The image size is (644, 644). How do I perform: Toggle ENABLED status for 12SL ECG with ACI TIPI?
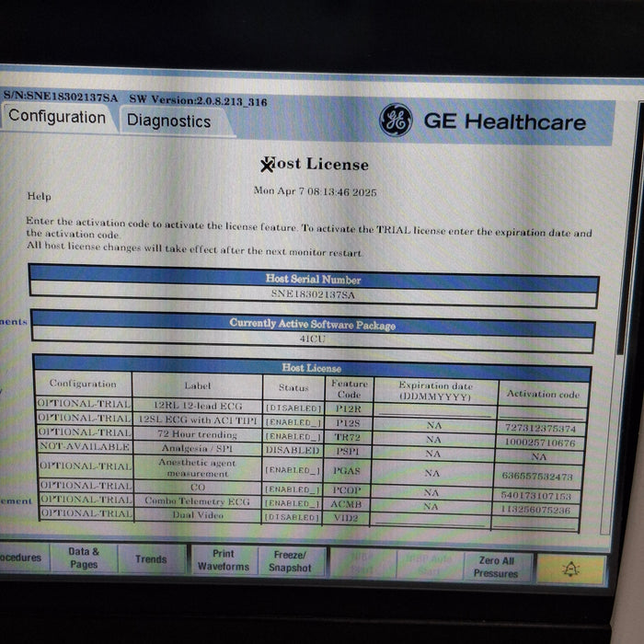[293, 422]
